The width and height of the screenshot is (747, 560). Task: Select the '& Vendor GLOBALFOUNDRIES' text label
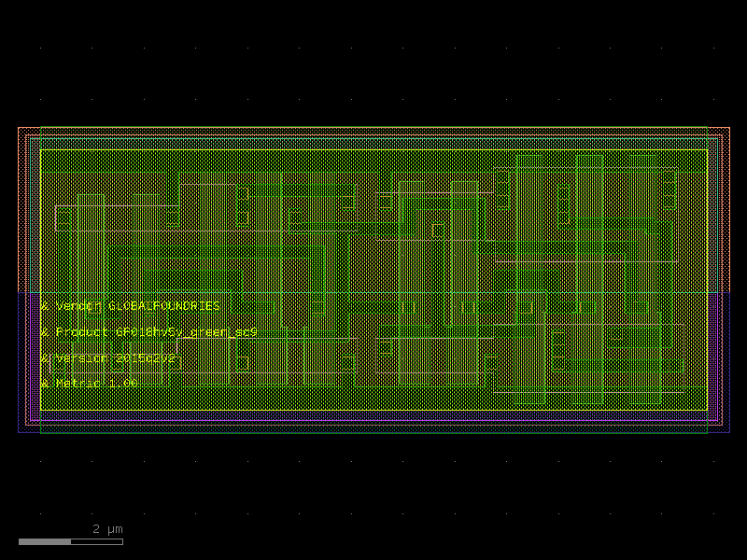click(130, 306)
